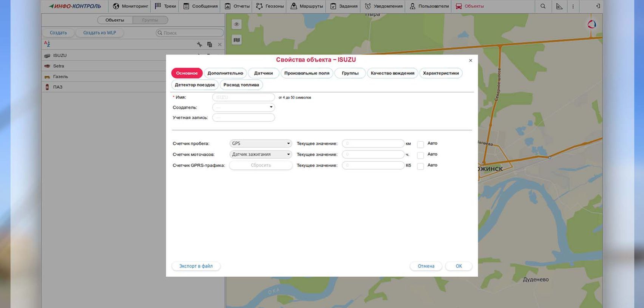
Task: Click the red bus icon for Объекты
Action: 459,6
